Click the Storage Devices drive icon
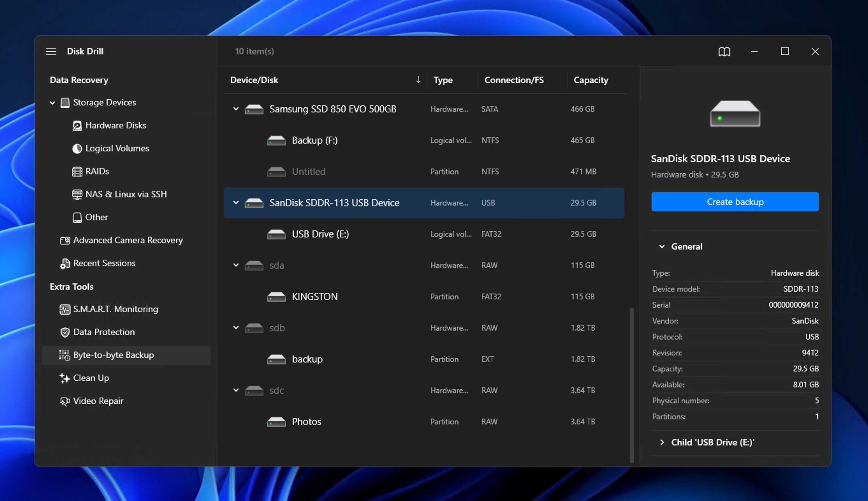The image size is (868, 501). [65, 103]
